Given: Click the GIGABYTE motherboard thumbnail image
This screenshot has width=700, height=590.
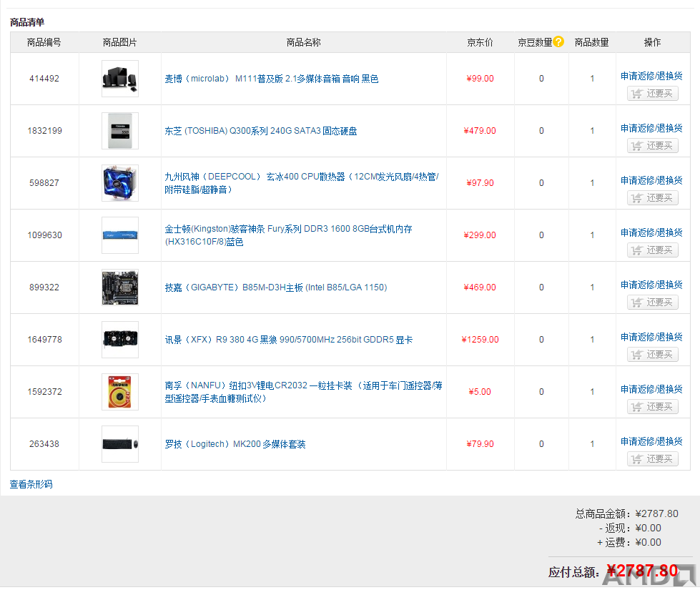Looking at the screenshot, I should coord(120,287).
